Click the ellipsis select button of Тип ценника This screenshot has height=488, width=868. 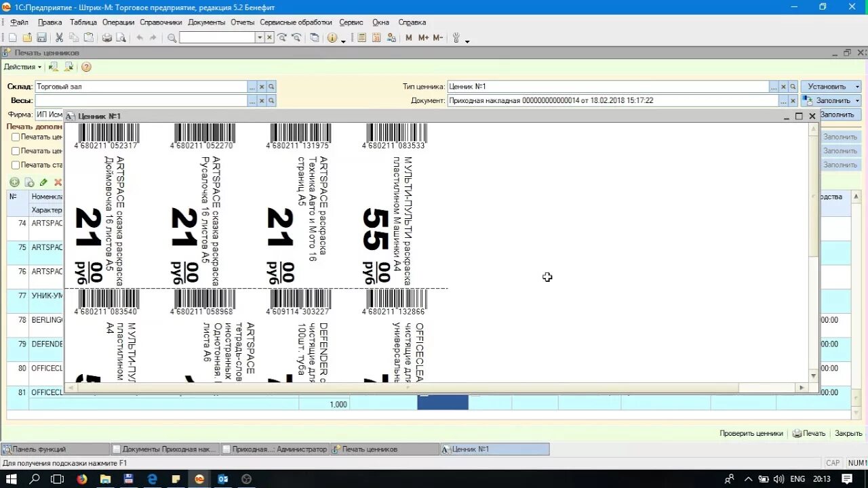(774, 87)
